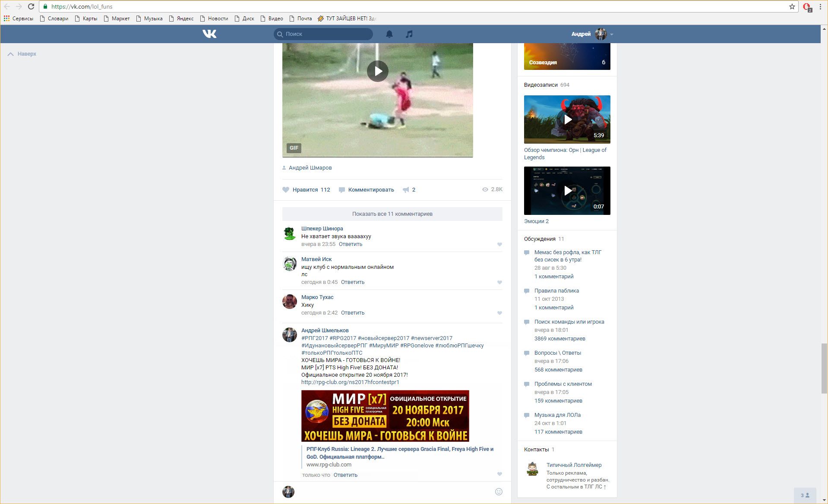The height and width of the screenshot is (504, 828).
Task: Reload the page in browser
Action: click(31, 6)
